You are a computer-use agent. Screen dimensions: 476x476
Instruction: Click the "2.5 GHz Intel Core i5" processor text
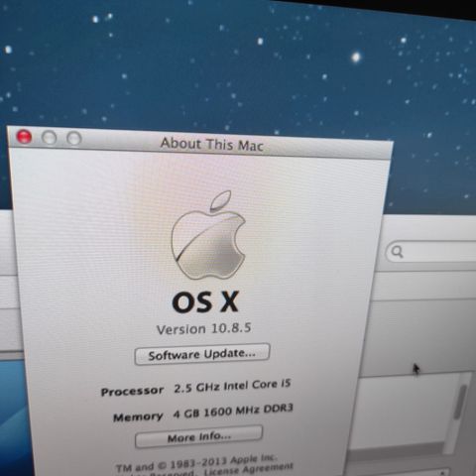coord(232,386)
